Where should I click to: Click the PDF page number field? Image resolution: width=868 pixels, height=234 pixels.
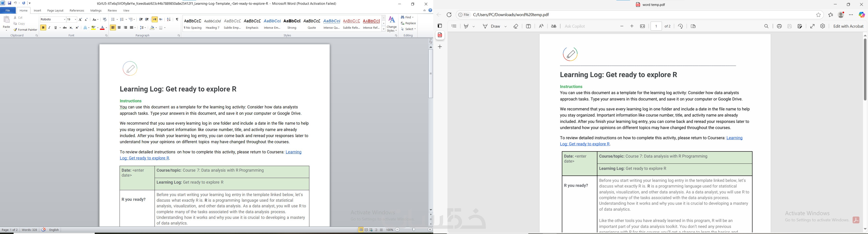click(x=656, y=26)
